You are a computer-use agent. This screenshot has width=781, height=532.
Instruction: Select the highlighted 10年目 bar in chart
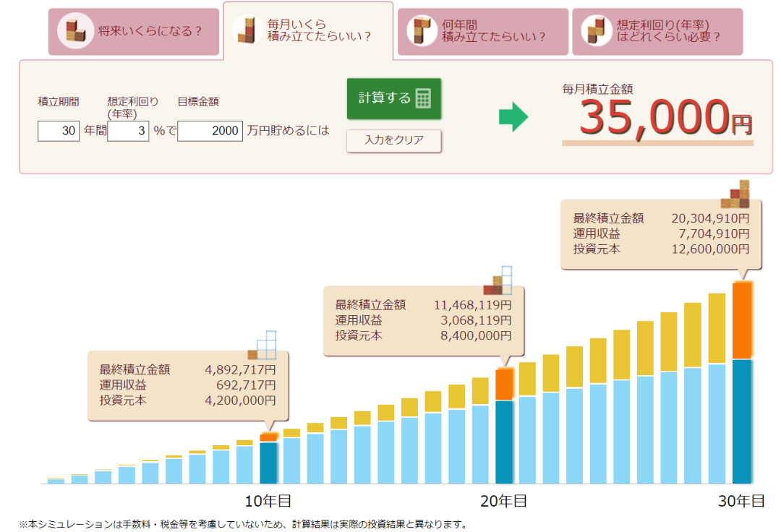[x=268, y=462]
